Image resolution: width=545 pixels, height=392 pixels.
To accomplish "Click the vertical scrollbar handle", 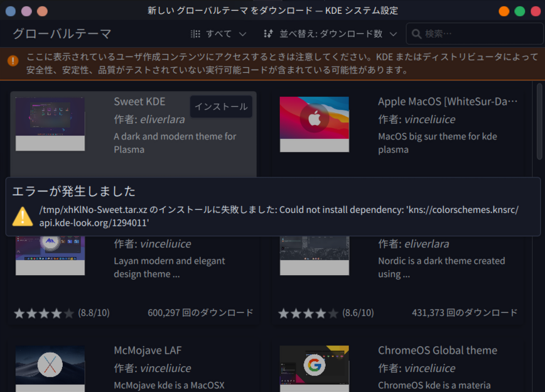I will tap(539, 121).
